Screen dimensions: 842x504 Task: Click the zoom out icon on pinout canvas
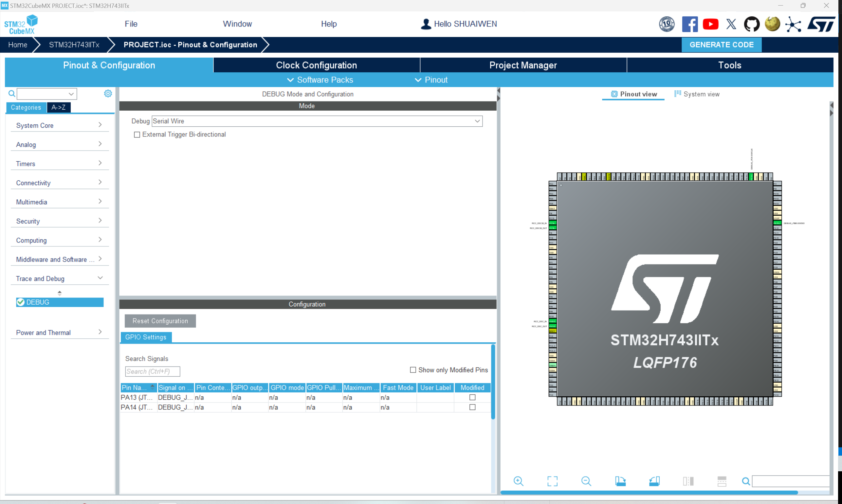click(586, 481)
